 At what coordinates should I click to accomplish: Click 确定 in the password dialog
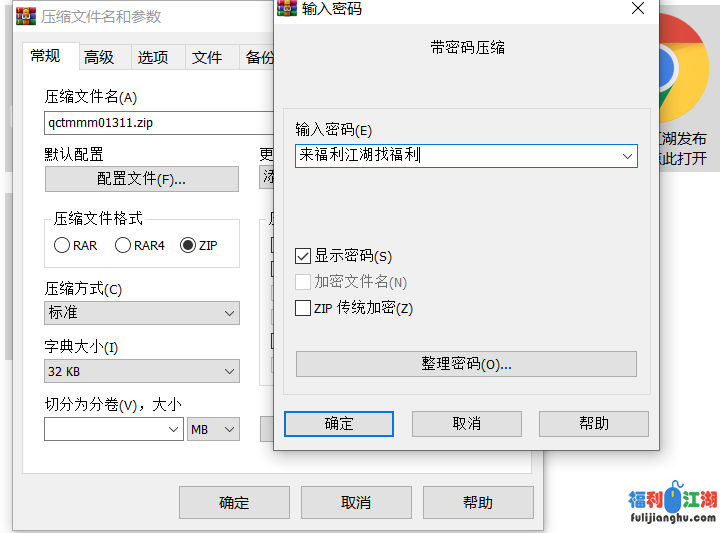[339, 424]
